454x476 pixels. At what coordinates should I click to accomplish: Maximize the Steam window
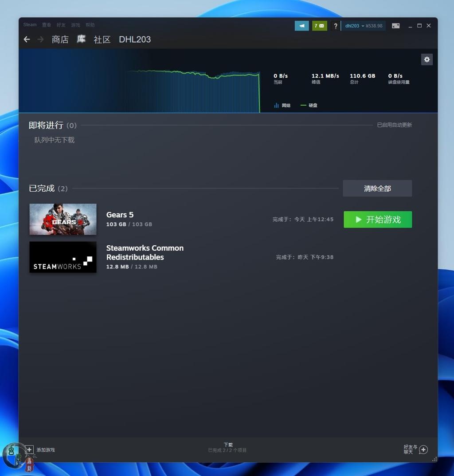(x=419, y=25)
